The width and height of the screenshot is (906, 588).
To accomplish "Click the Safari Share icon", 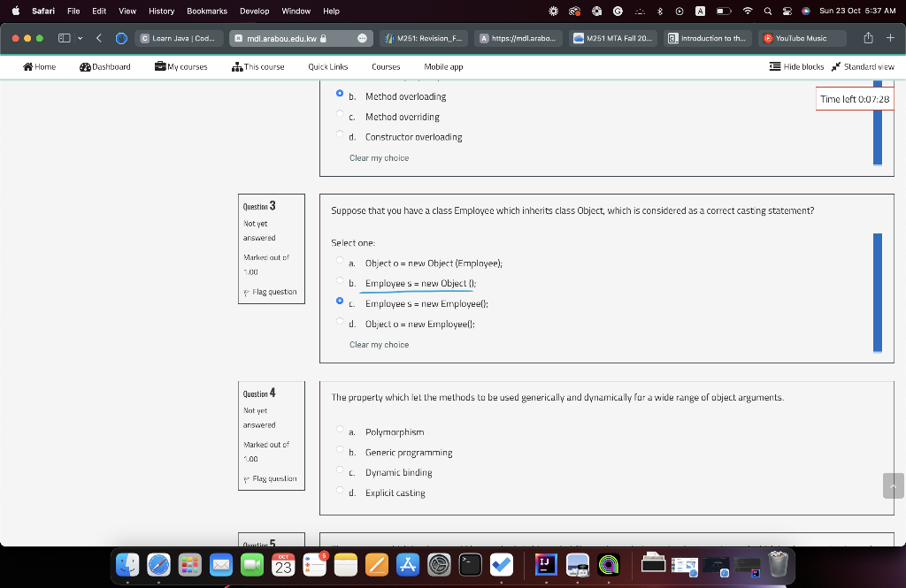I will [868, 38].
